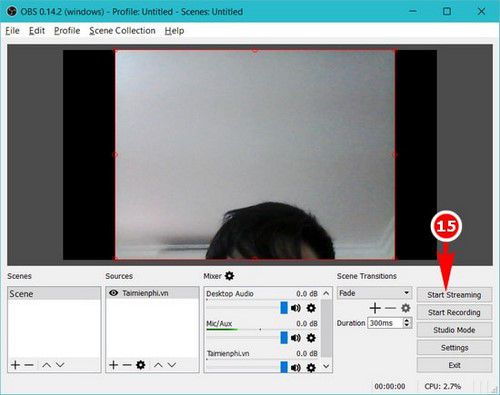Adjust the Duration stepper arrows
The height and width of the screenshot is (395, 500).
click(407, 323)
